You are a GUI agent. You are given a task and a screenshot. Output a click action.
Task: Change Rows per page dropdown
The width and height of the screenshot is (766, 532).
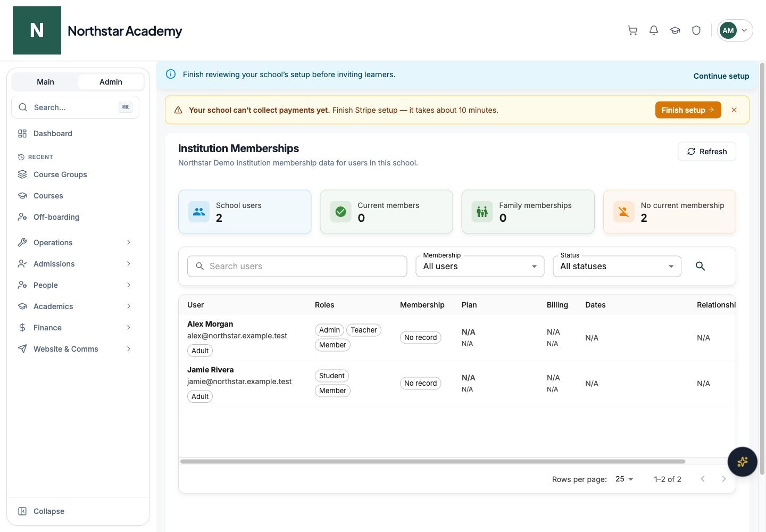(x=625, y=479)
